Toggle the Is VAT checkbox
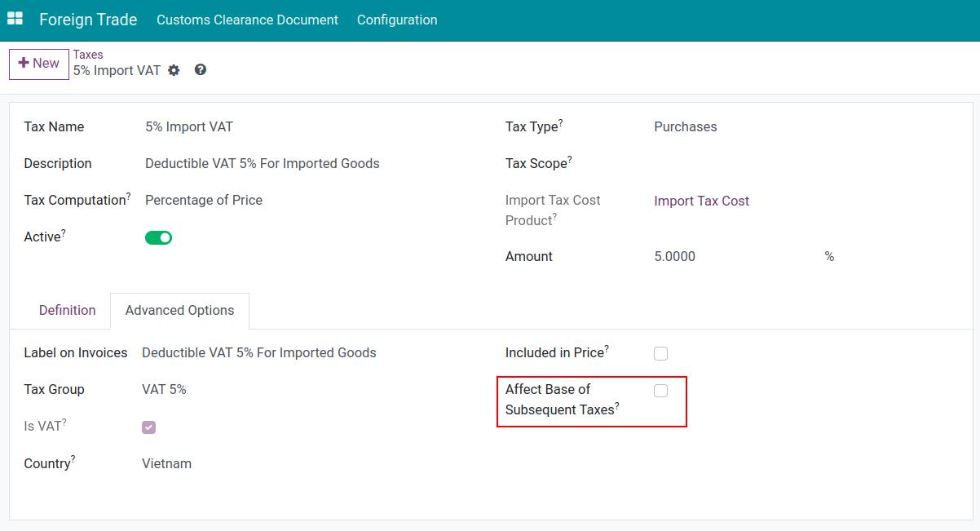The height and width of the screenshot is (531, 980). (x=148, y=427)
